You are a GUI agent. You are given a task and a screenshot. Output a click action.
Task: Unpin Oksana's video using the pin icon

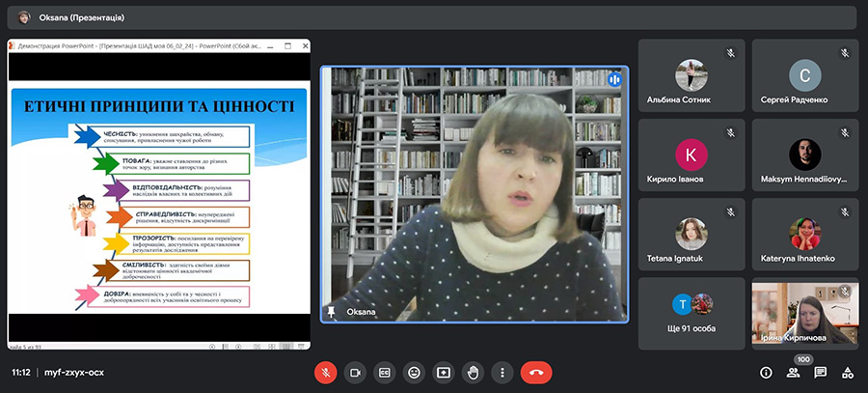pyautogui.click(x=332, y=311)
